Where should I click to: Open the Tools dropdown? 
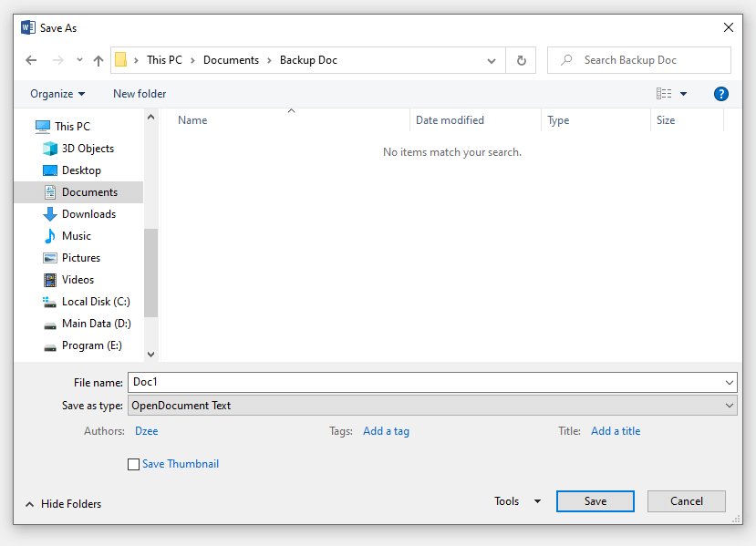pos(517,501)
